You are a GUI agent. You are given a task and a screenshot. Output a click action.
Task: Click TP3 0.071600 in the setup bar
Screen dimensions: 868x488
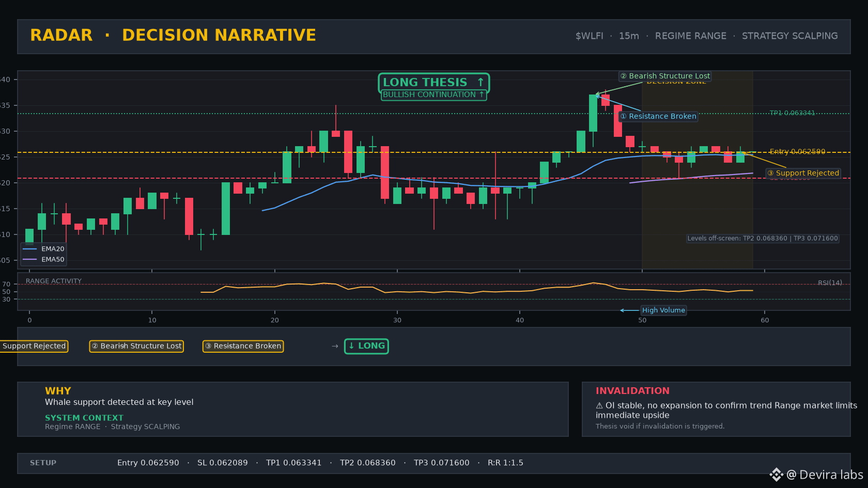(442, 463)
